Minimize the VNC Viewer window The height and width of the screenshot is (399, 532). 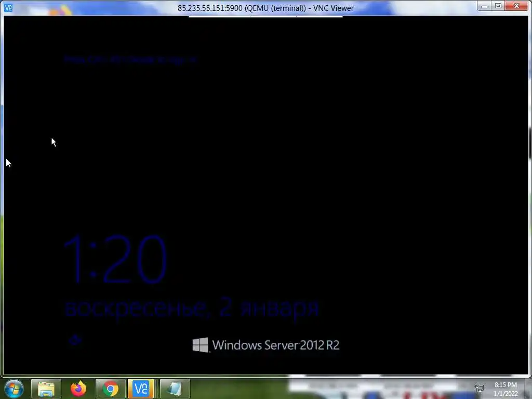coord(485,6)
